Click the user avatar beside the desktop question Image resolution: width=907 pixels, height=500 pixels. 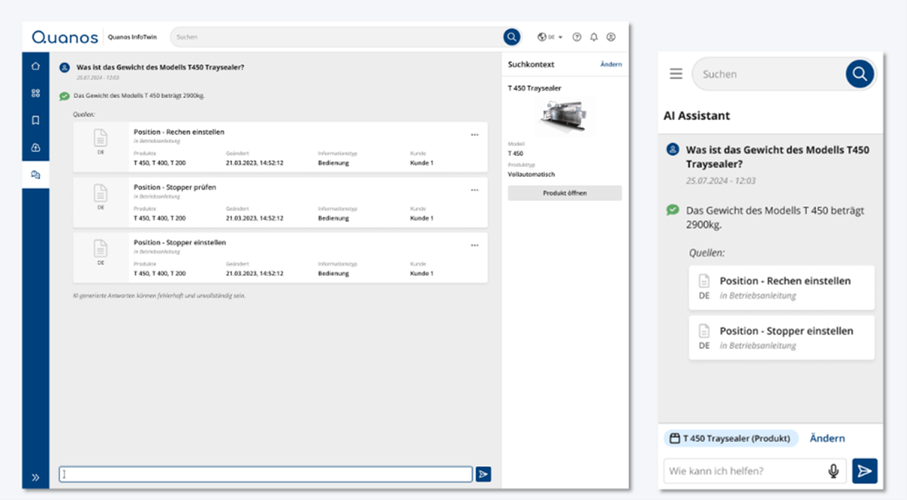(x=64, y=68)
